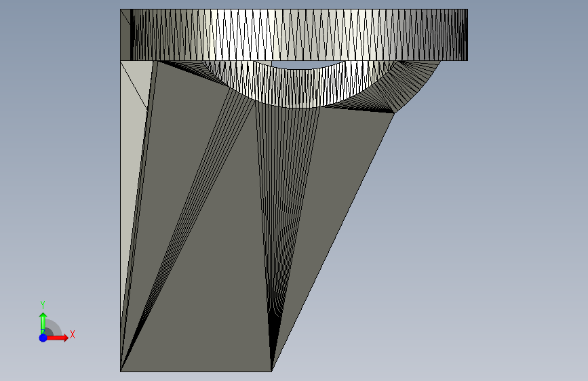588x381 pixels.
Task: Select the top cylindrical flange face of the model
Action: point(294,35)
